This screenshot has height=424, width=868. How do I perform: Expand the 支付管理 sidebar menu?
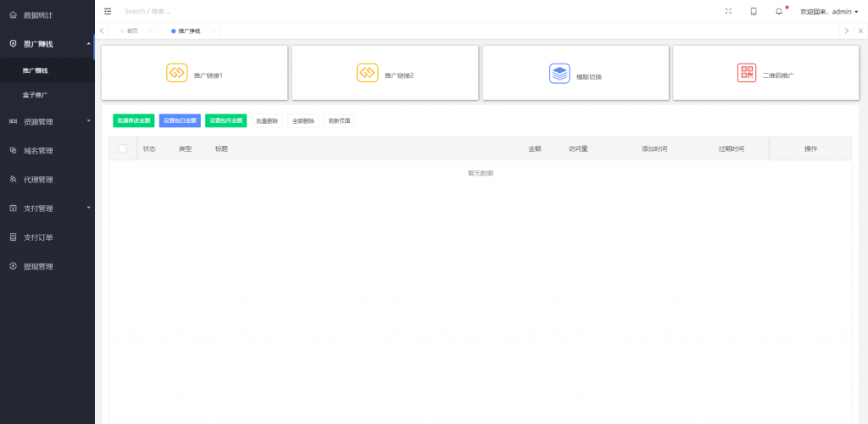(47, 208)
